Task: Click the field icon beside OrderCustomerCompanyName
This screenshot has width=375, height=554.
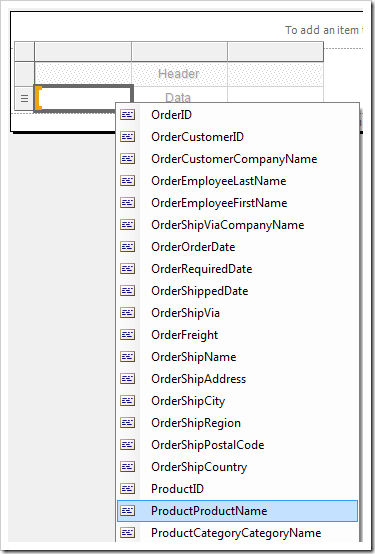Action: point(128,159)
